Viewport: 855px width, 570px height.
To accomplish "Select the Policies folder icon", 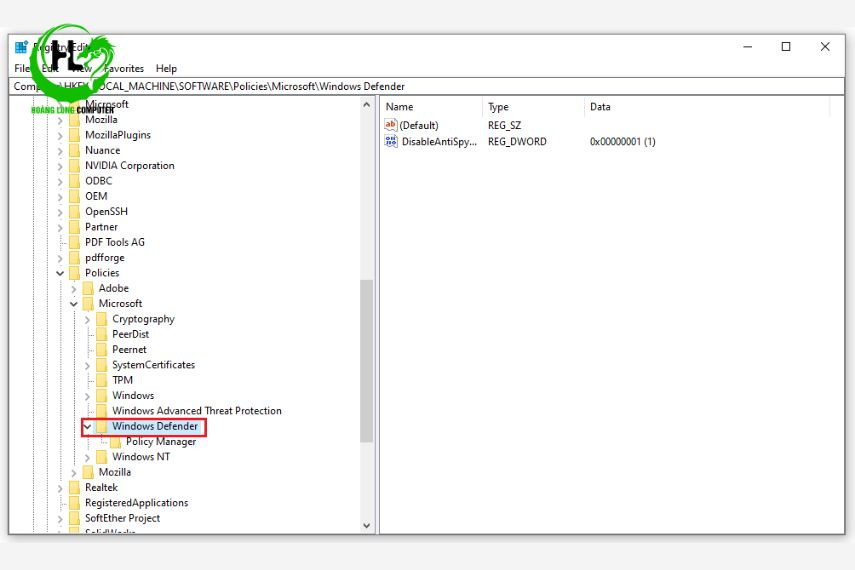I will pyautogui.click(x=75, y=273).
